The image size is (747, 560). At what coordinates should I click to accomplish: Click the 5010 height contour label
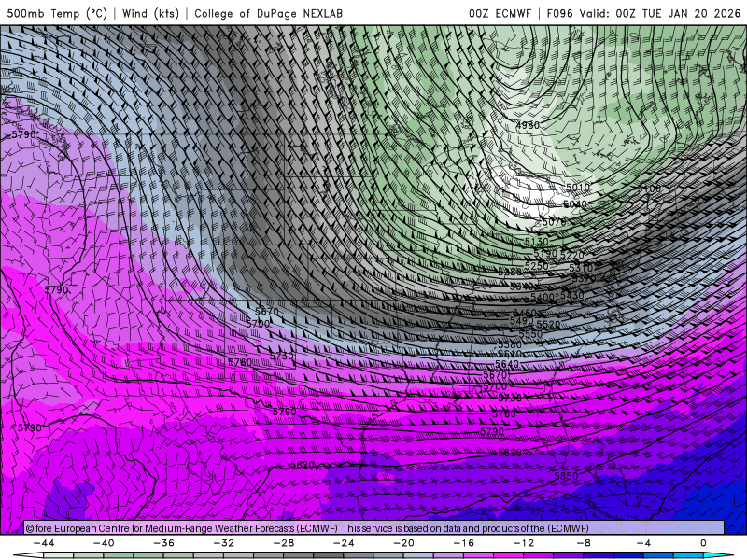(578, 188)
